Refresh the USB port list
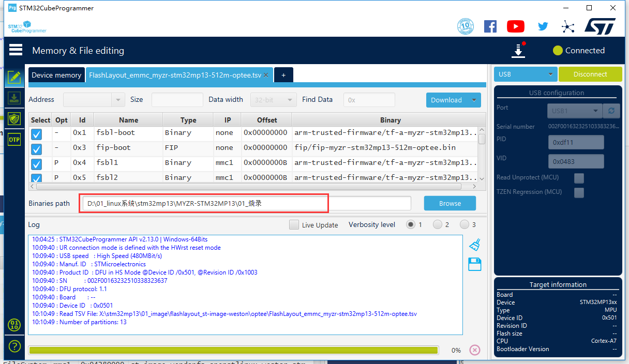 pos(612,111)
